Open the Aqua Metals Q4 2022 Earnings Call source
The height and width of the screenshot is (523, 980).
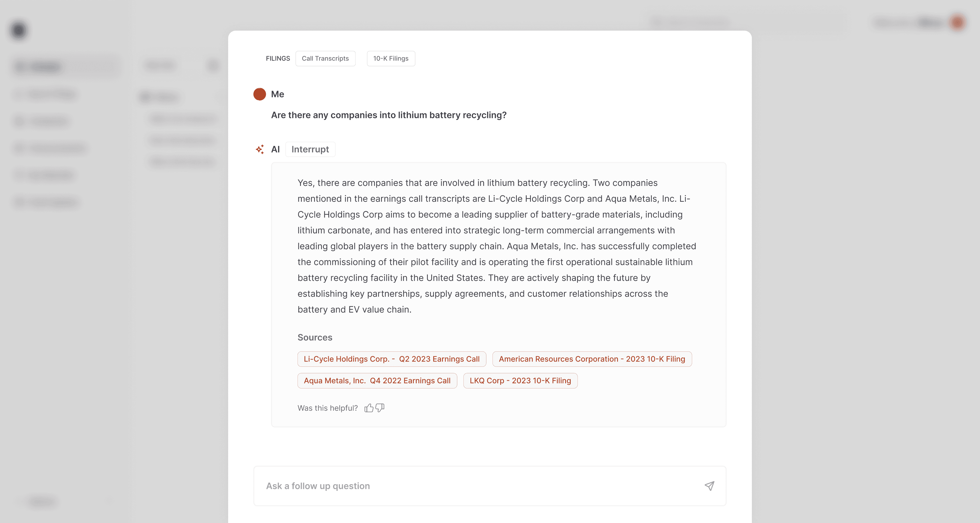[377, 381]
